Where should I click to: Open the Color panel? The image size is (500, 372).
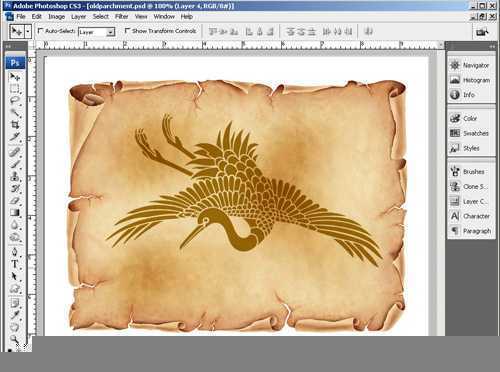[470, 118]
